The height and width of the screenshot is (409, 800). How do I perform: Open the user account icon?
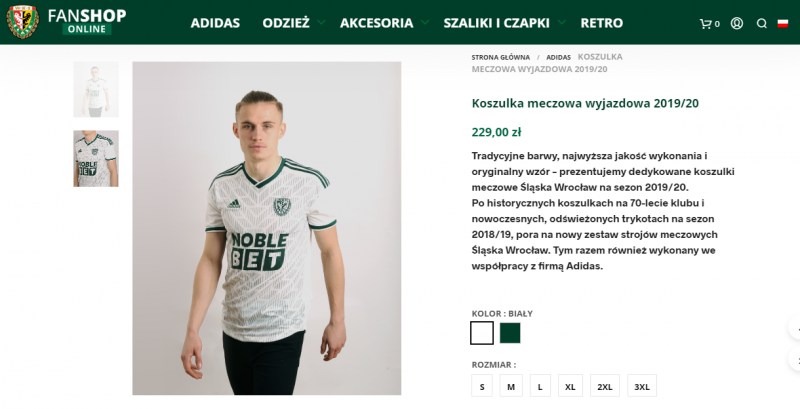(737, 23)
